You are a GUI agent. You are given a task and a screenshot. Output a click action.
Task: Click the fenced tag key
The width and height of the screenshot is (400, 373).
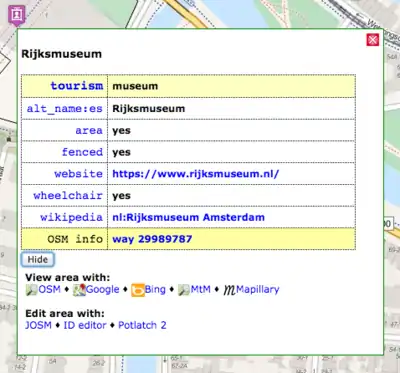tap(82, 152)
